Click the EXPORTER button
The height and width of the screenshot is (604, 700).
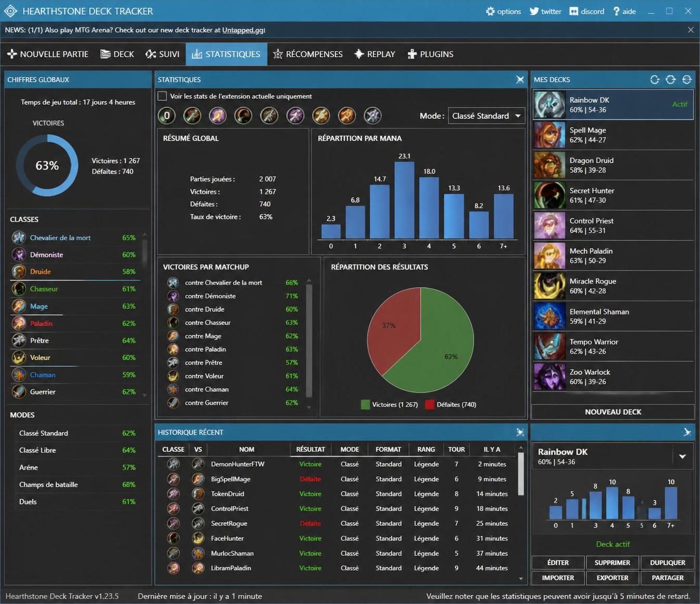point(612,578)
